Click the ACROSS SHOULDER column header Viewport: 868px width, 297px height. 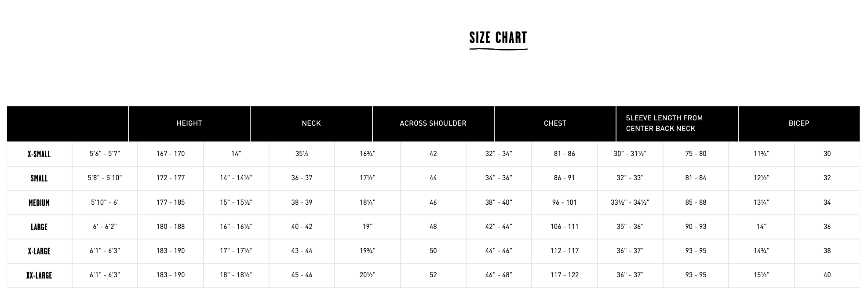(x=433, y=123)
